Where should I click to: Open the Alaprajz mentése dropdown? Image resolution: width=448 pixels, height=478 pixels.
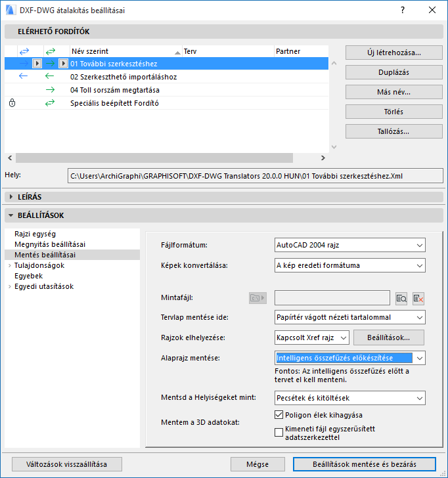pyautogui.click(x=350, y=358)
